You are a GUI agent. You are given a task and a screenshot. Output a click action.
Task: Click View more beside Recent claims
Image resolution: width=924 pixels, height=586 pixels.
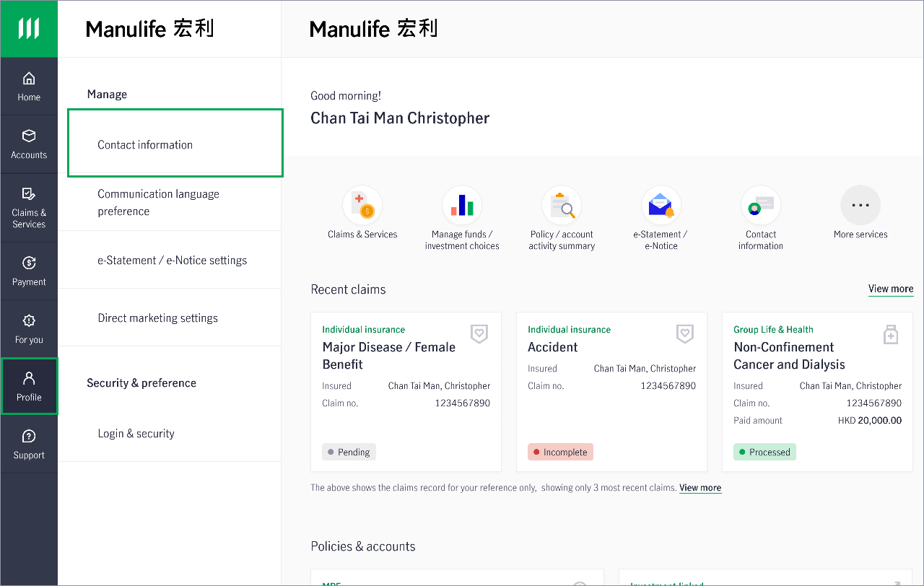891,289
